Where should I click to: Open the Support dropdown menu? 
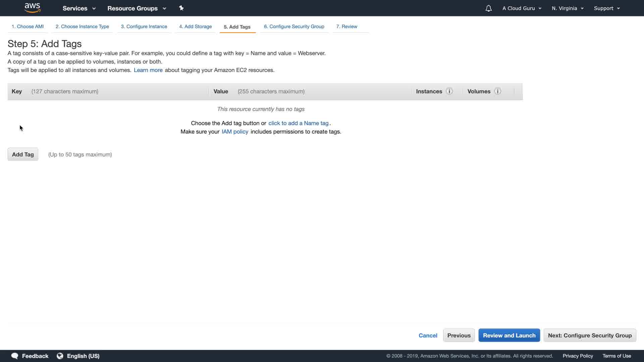pos(606,8)
